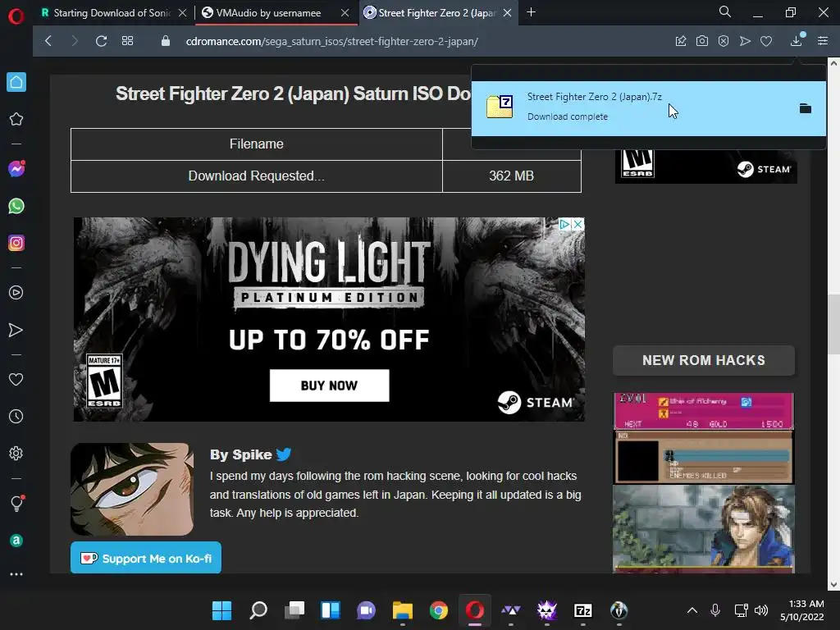Open File Explorer from the taskbar
Viewport: 840px width, 630px height.
(x=402, y=610)
